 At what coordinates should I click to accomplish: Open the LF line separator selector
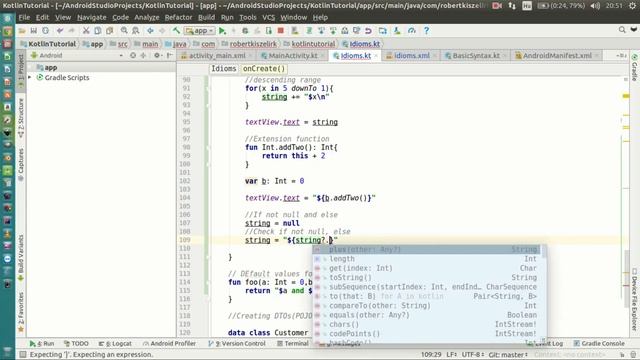(451, 354)
